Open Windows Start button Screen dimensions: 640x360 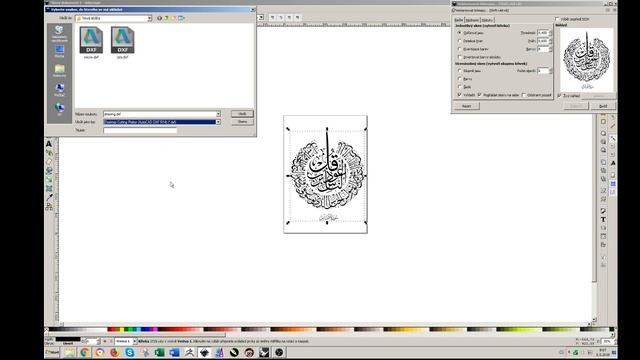pos(52,352)
